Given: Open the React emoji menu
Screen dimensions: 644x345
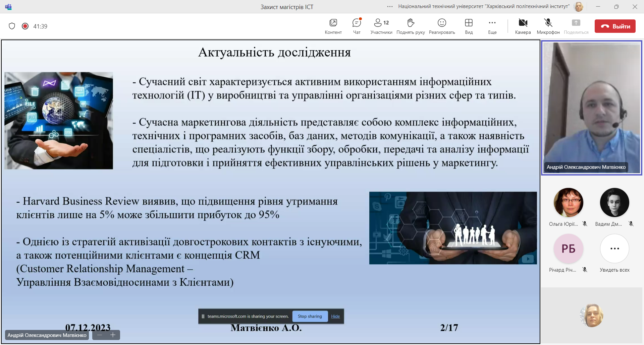Looking at the screenshot, I should [442, 26].
